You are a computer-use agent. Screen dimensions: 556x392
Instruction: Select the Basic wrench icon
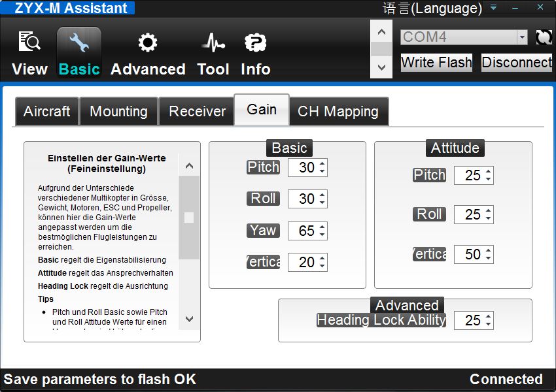point(79,43)
